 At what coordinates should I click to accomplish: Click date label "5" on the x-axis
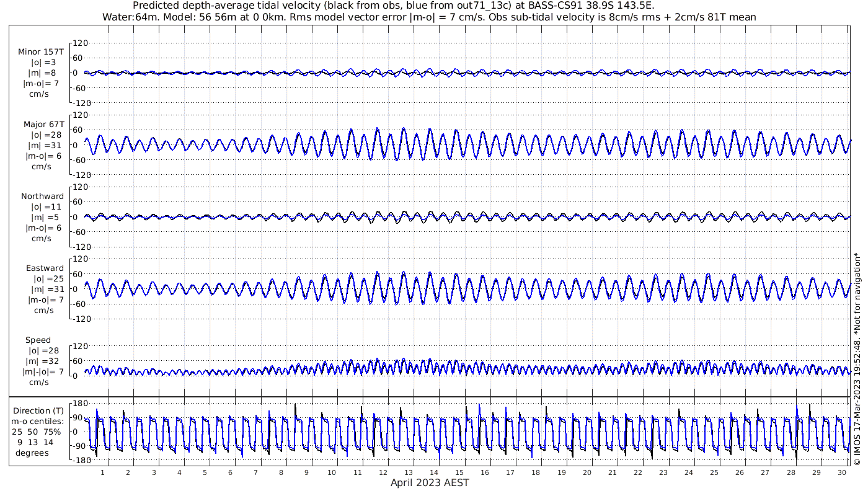(205, 472)
